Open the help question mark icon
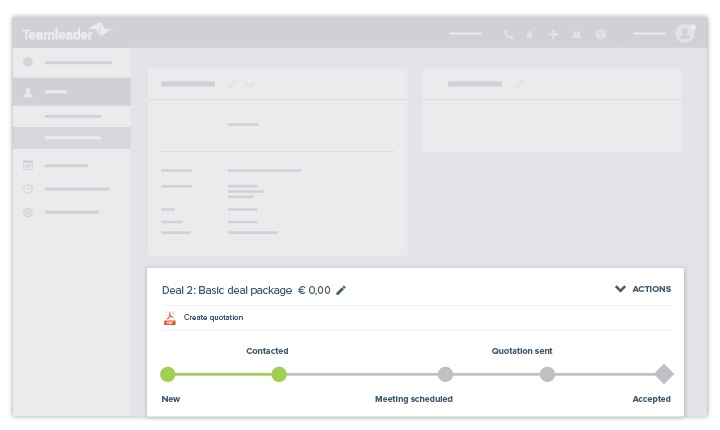 tap(600, 34)
